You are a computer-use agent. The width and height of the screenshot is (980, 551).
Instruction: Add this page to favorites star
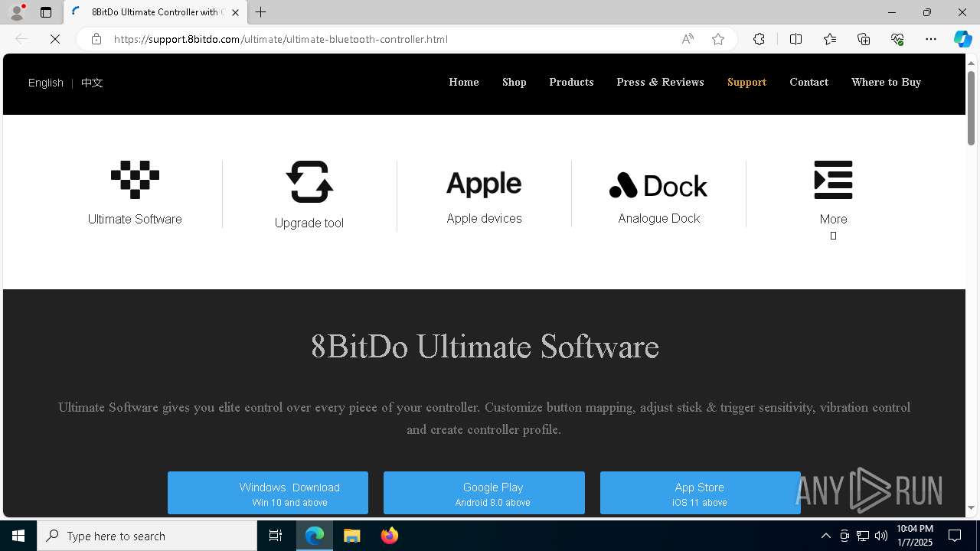click(718, 39)
